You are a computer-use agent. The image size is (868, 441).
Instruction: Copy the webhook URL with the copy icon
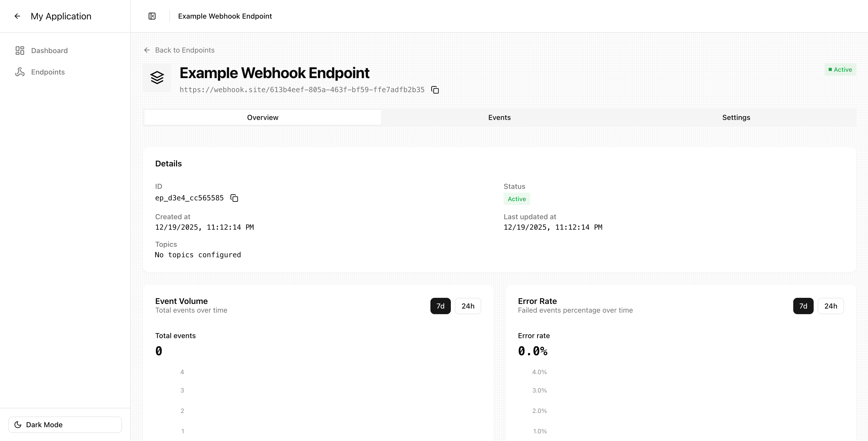(435, 90)
